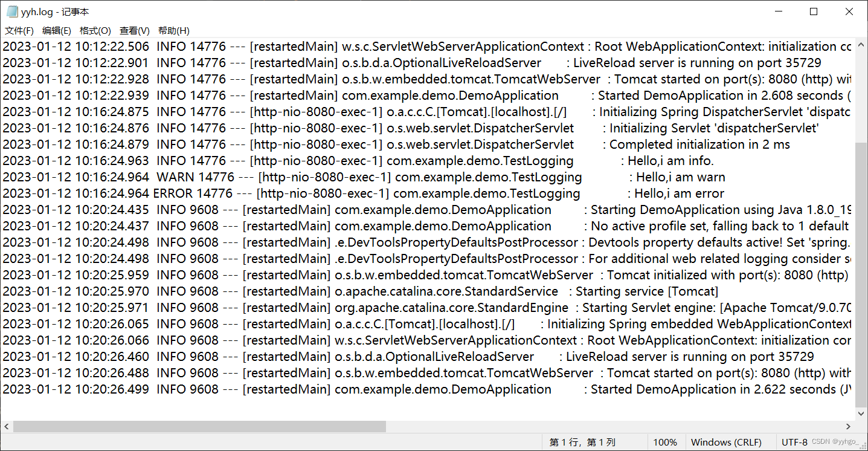Click the WARN 14776 level text
Image resolution: width=868 pixels, height=451 pixels.
195,177
